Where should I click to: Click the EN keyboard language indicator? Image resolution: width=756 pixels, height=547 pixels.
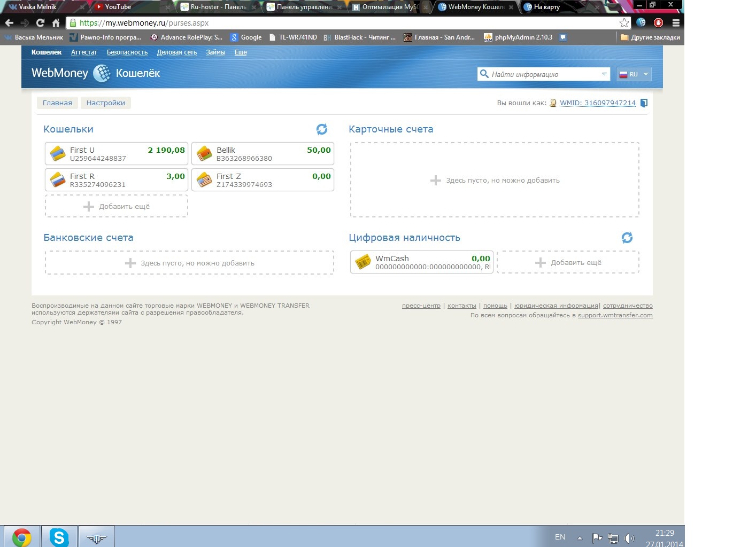tap(560, 537)
